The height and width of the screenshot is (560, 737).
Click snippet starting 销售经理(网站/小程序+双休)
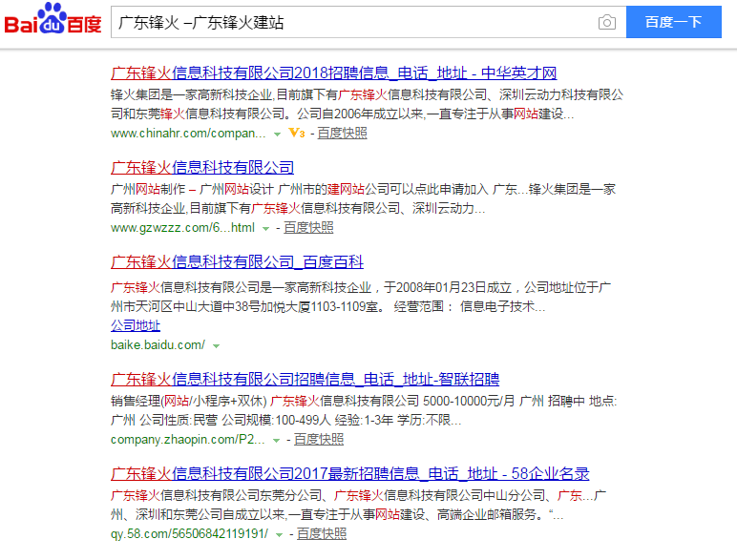[x=364, y=410]
